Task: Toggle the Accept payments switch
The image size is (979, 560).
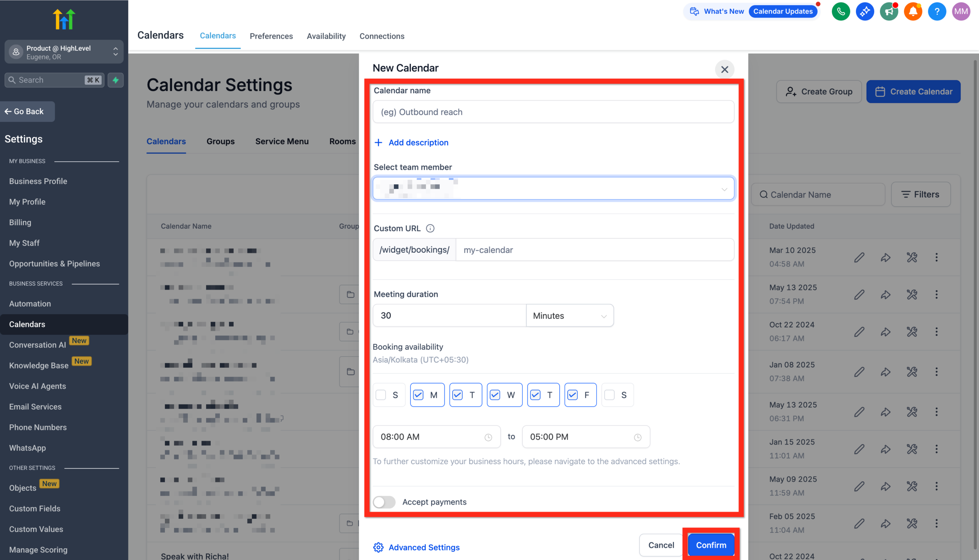Action: click(x=384, y=502)
